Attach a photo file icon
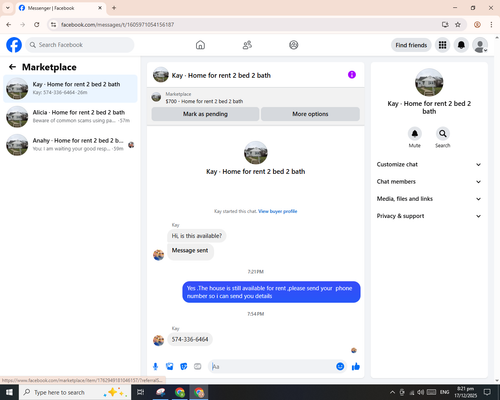 (x=170, y=367)
